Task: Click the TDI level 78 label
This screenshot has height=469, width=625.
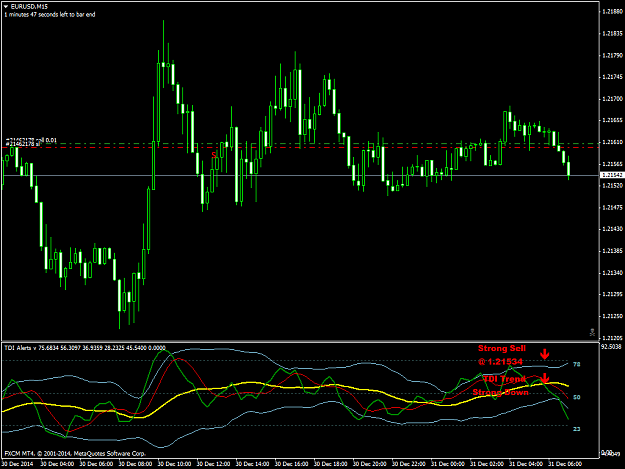Action: click(576, 365)
